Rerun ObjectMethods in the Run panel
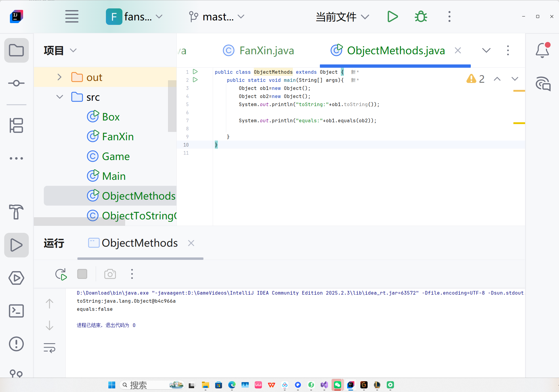 point(61,274)
